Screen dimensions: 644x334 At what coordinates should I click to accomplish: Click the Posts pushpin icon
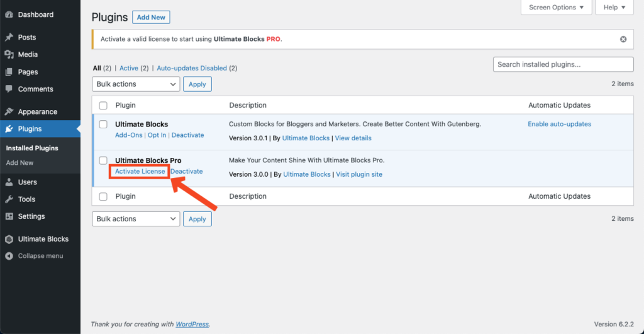pyautogui.click(x=9, y=37)
